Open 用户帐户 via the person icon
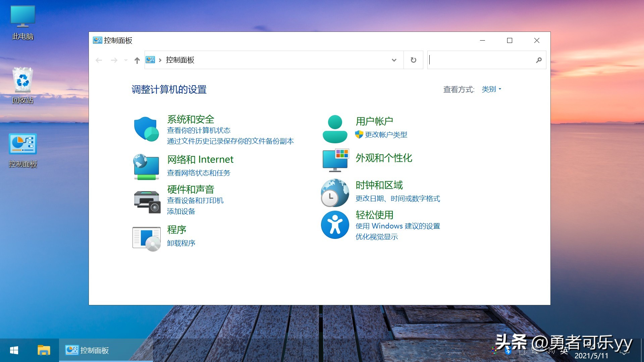This screenshot has width=644, height=362. point(334,128)
